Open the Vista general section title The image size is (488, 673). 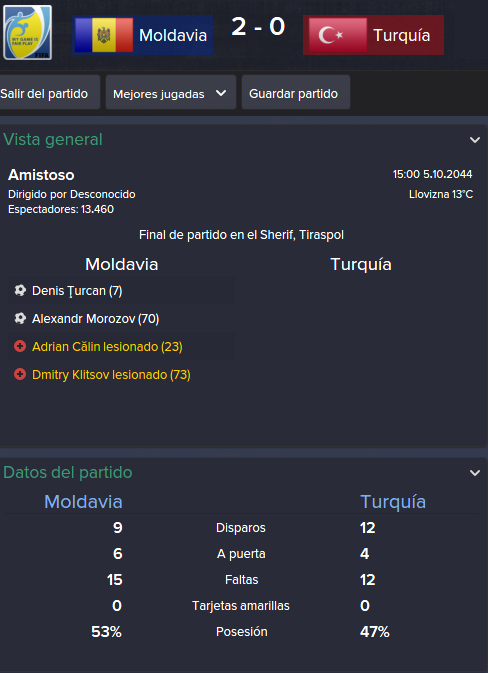point(53,139)
